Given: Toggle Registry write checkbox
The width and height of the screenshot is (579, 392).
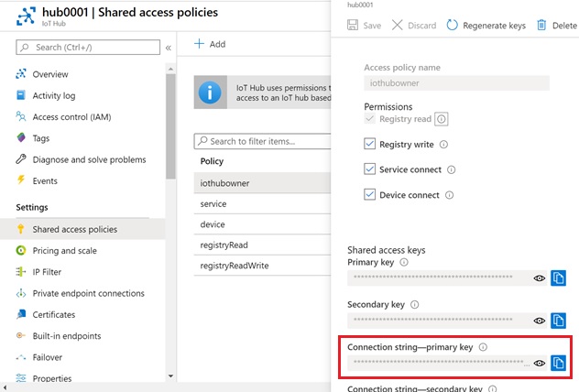Looking at the screenshot, I should point(369,144).
